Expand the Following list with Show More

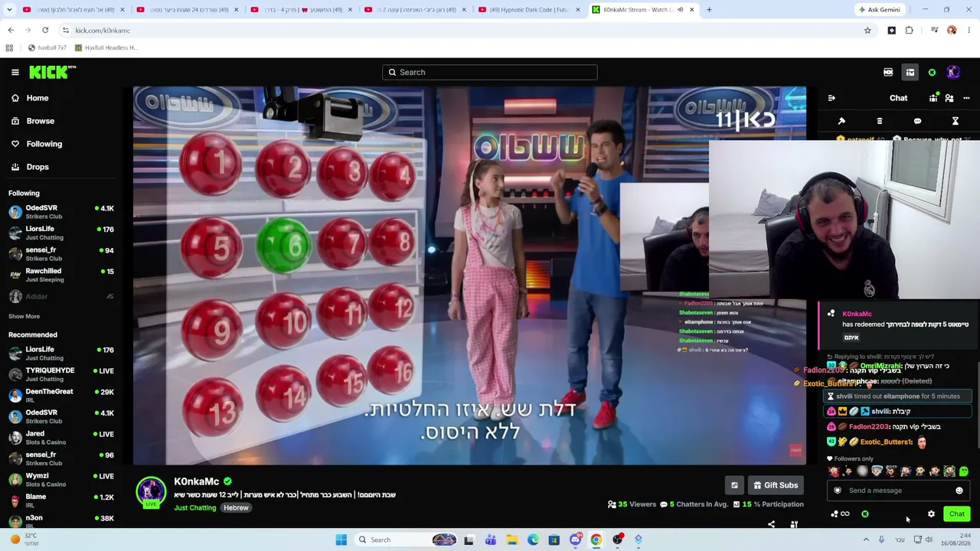pos(24,316)
